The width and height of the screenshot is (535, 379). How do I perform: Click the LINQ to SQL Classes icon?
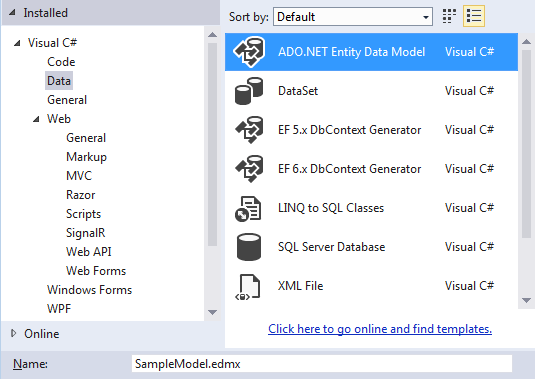(x=248, y=208)
